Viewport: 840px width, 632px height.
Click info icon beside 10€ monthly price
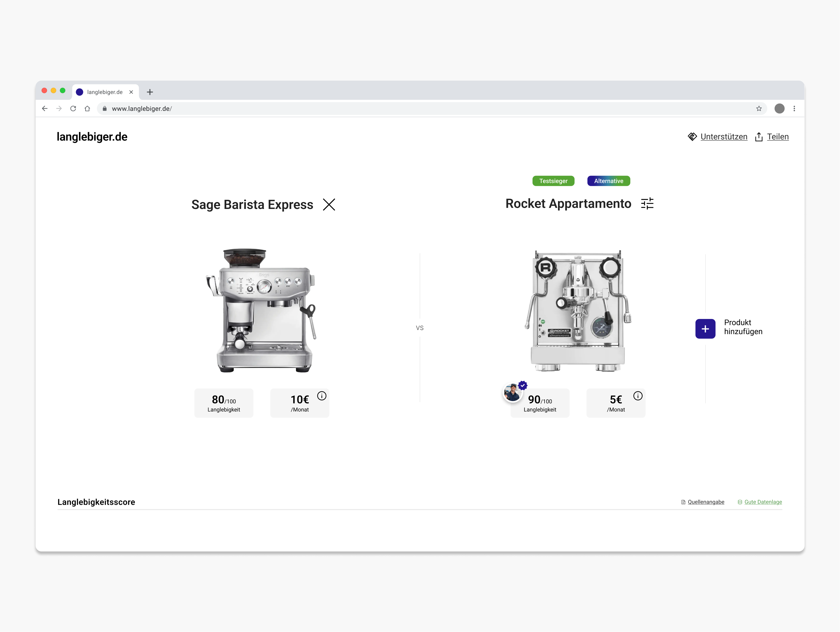tap(322, 396)
